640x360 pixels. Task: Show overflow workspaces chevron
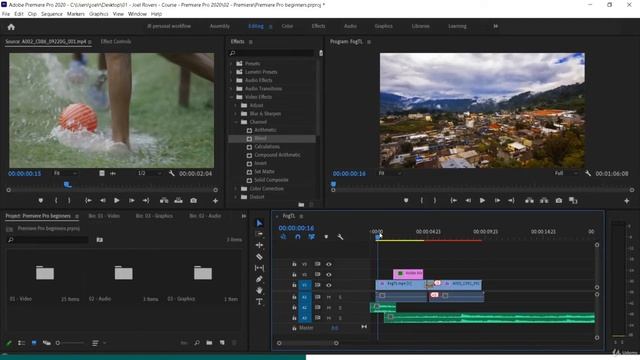[x=496, y=26]
